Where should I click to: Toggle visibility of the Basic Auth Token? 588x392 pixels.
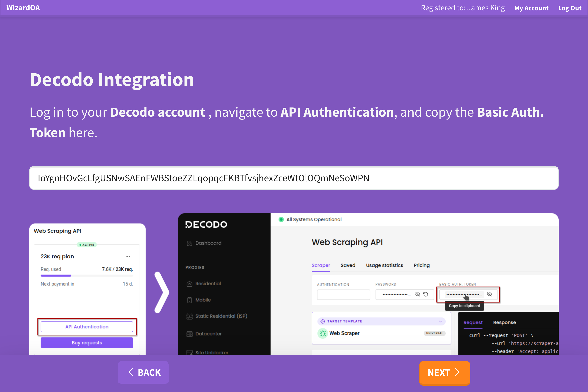coord(489,294)
